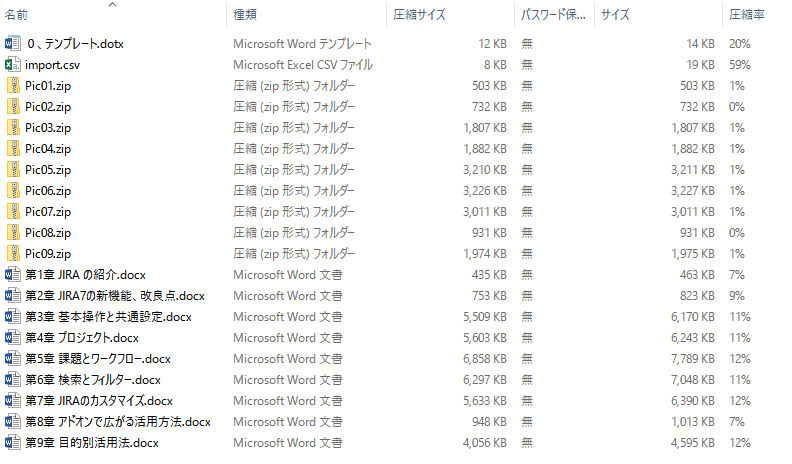
Task: Select the file name Pic09.zip
Action: [48, 253]
